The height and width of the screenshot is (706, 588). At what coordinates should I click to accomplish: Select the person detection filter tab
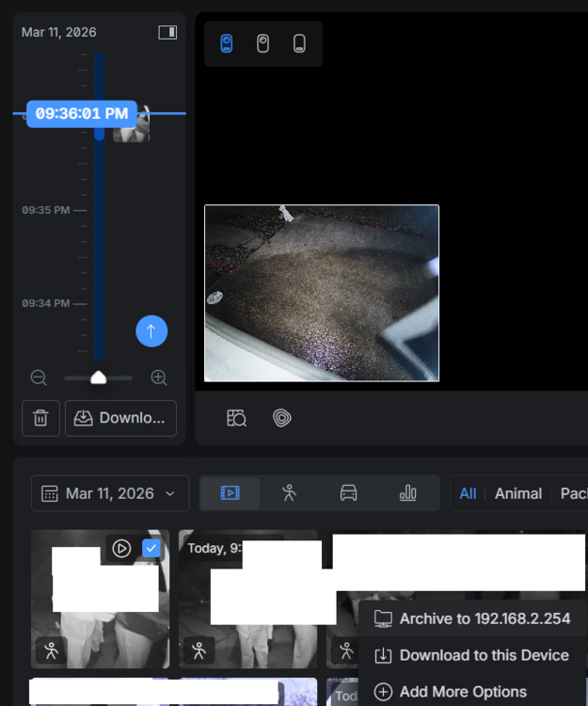289,493
